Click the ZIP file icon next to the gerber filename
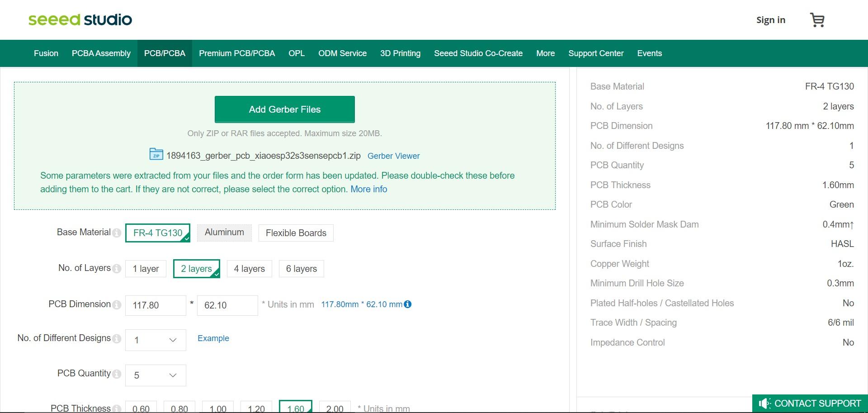Screen dimensions: 868x413 pyautogui.click(x=156, y=154)
